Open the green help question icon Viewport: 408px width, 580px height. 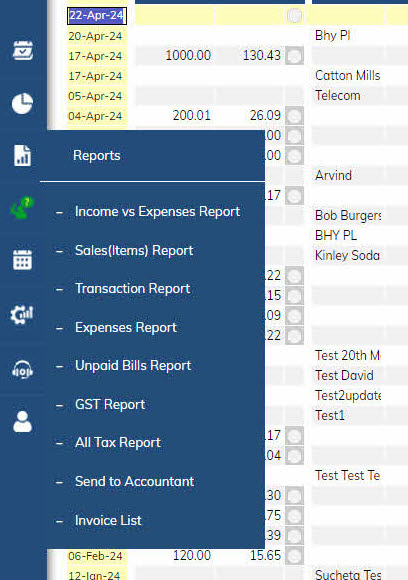22,208
